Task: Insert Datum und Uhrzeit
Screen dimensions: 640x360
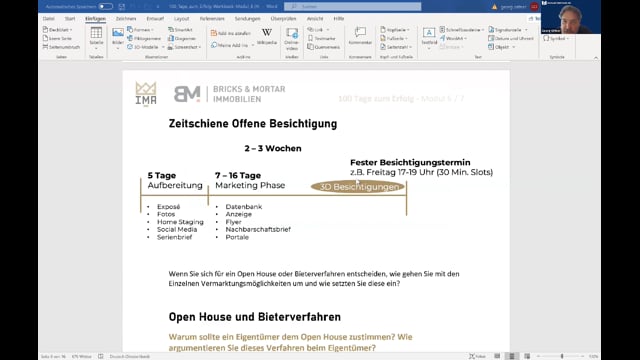Action: 511,38
